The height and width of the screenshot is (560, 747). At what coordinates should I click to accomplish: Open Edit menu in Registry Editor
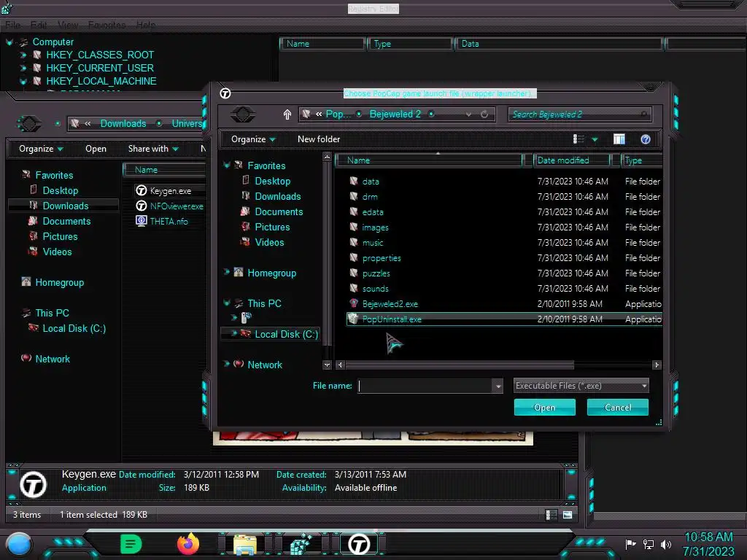tap(39, 26)
